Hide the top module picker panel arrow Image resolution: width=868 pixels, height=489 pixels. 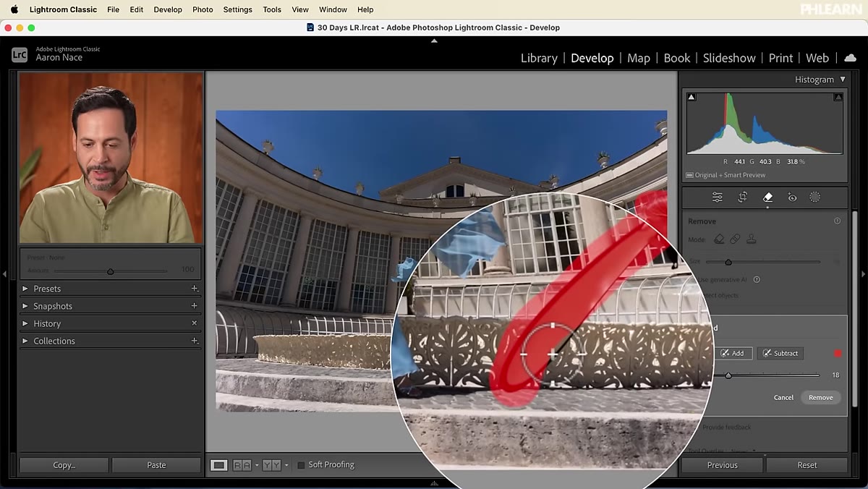click(434, 41)
